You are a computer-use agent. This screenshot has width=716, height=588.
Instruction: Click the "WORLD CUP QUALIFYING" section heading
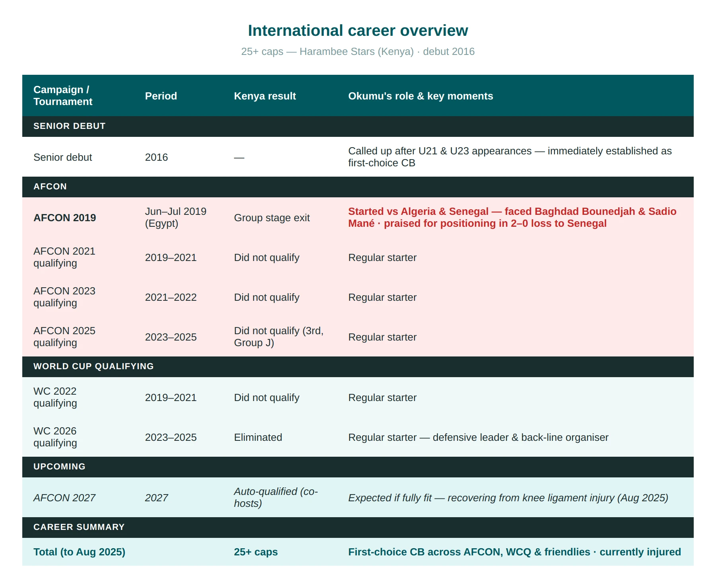point(93,366)
